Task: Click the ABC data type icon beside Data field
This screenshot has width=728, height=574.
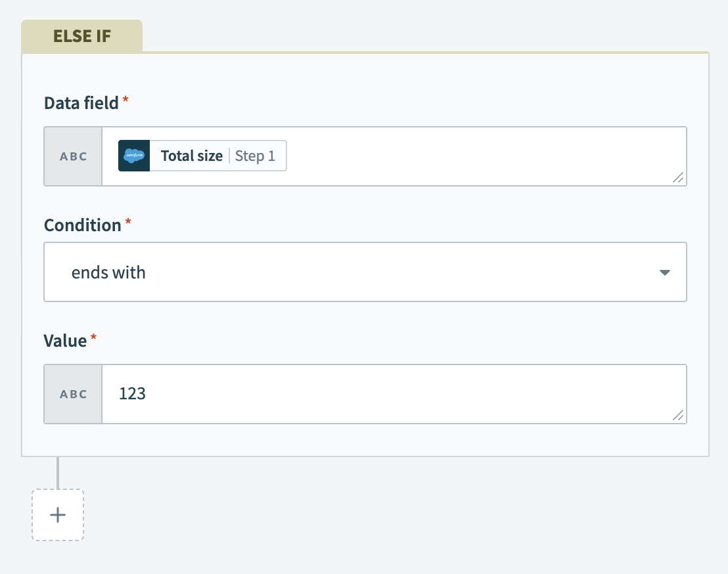Action: click(72, 156)
